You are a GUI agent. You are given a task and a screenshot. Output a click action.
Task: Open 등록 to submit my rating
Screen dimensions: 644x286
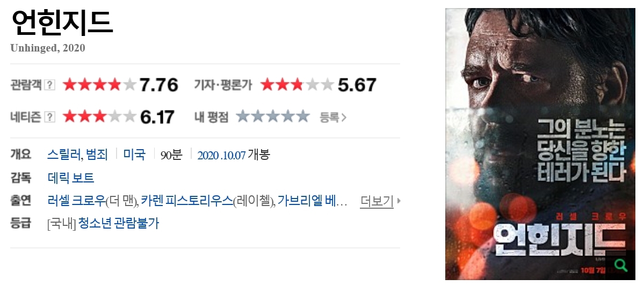333,118
